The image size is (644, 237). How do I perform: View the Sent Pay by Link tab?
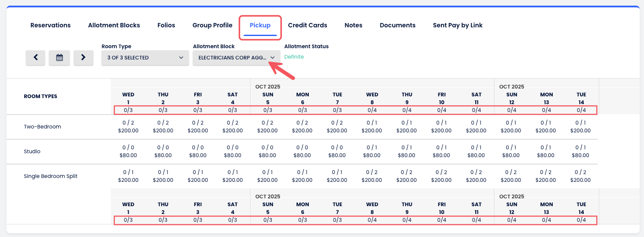tap(457, 25)
